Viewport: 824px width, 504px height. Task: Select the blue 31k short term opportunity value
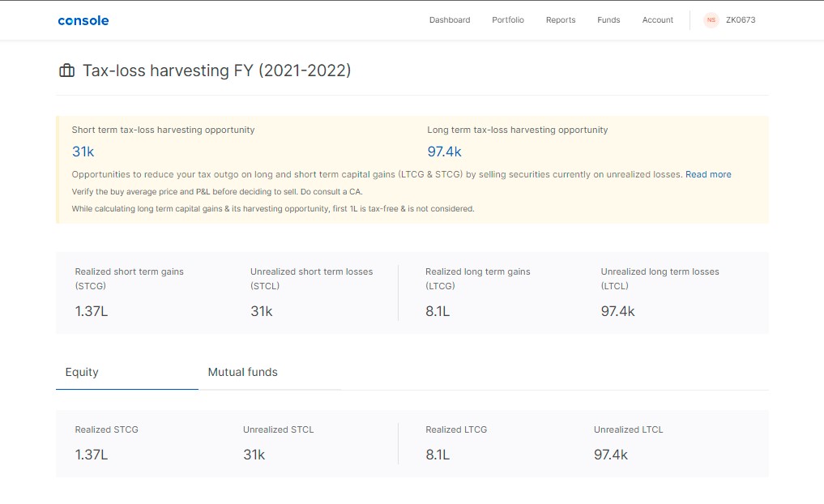(83, 152)
